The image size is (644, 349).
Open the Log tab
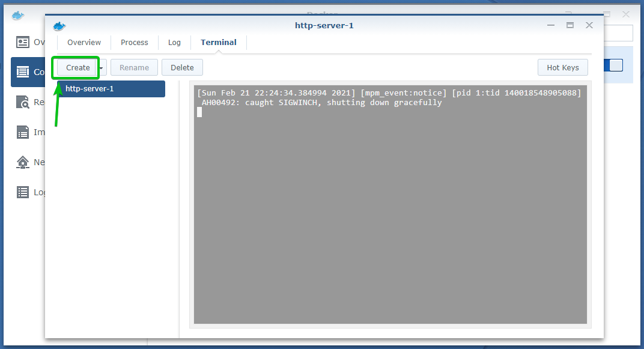coord(174,42)
